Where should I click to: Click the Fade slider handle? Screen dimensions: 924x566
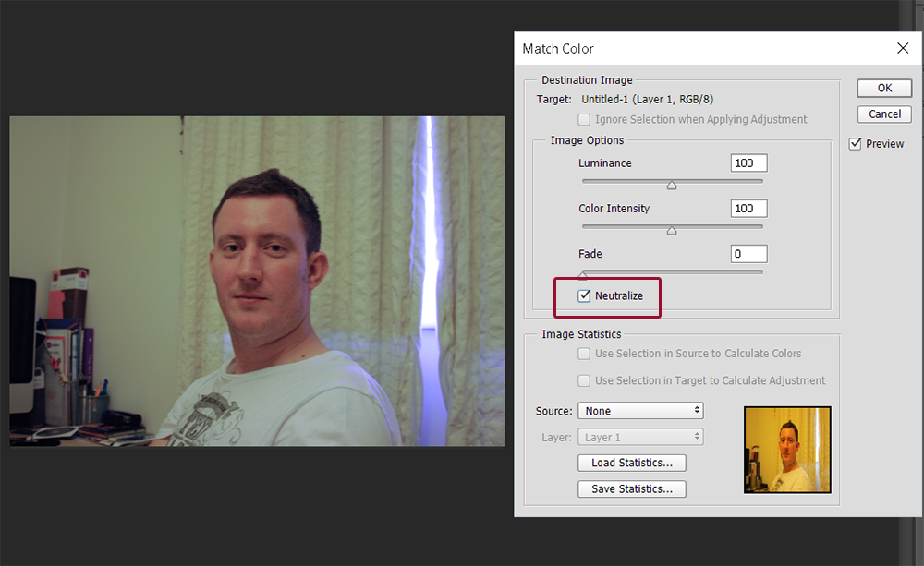point(583,274)
